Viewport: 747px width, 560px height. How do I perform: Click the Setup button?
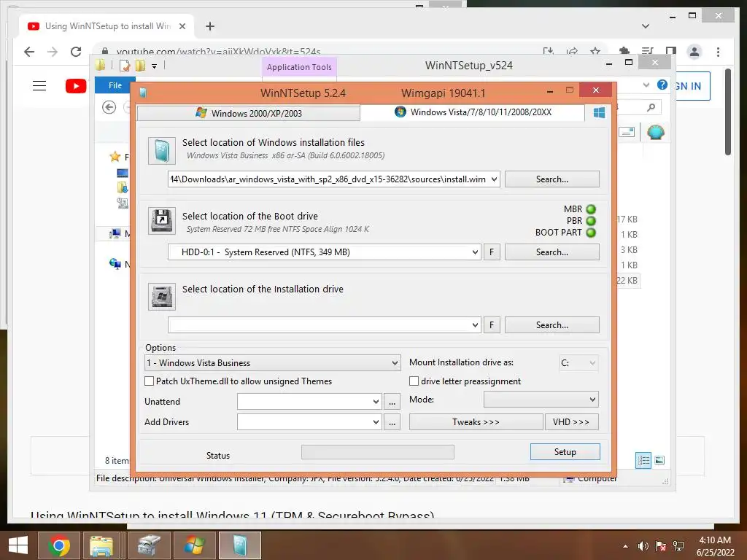click(x=565, y=452)
